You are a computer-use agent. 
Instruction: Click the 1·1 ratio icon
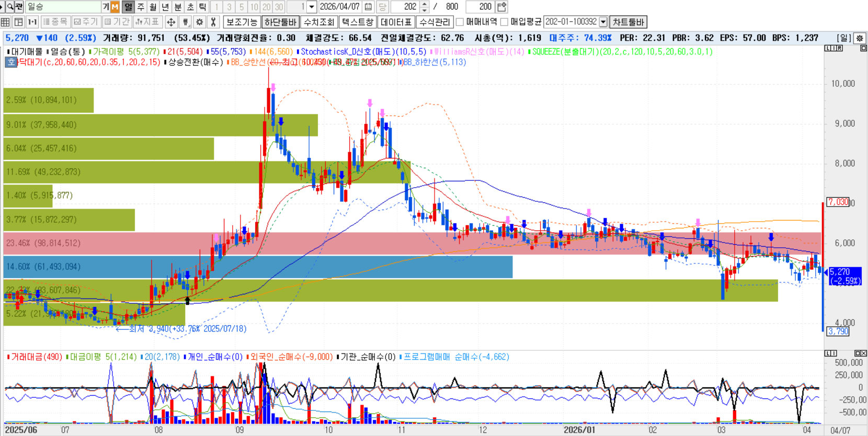tap(32, 22)
